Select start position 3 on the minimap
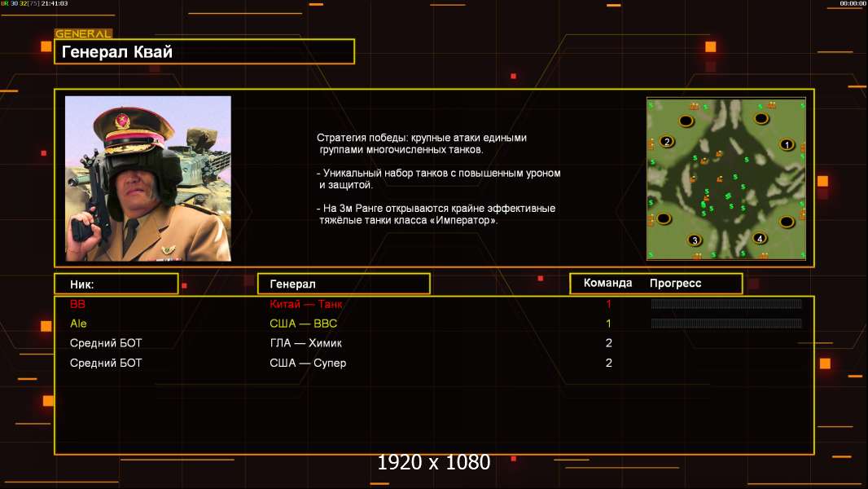 point(695,240)
